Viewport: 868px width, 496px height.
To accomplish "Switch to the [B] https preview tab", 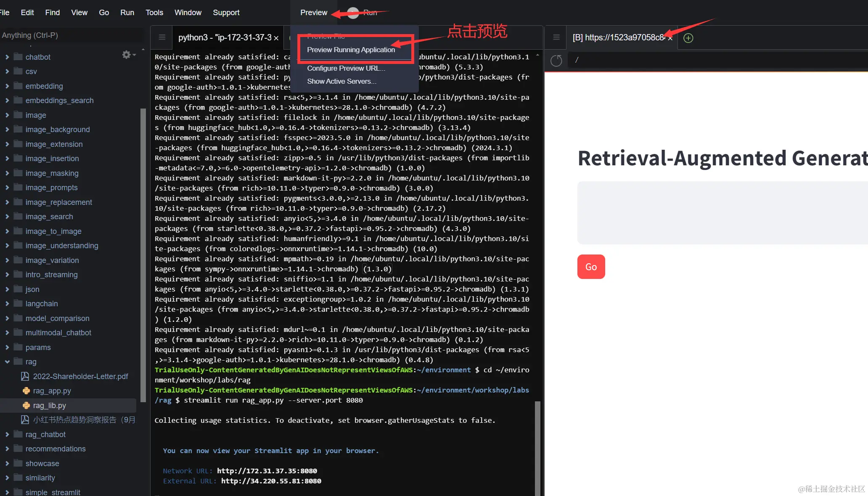I will (619, 37).
